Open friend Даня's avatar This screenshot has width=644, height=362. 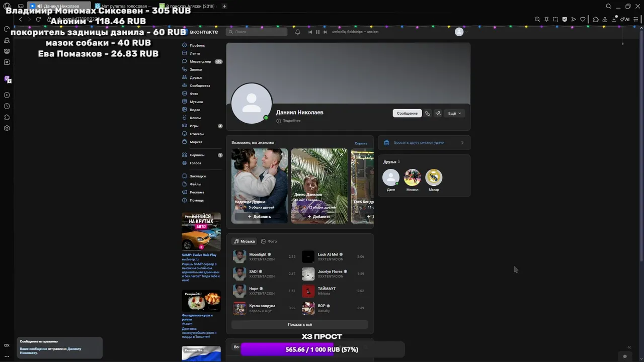[391, 177]
